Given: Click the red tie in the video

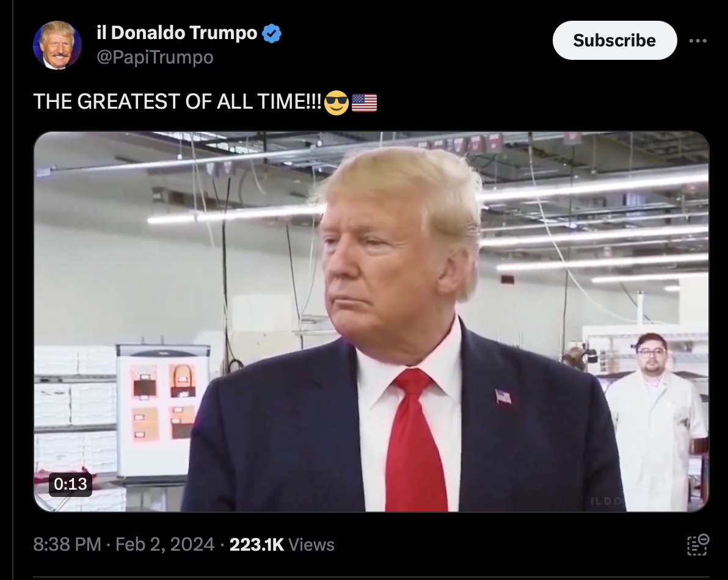Looking at the screenshot, I should click(415, 440).
